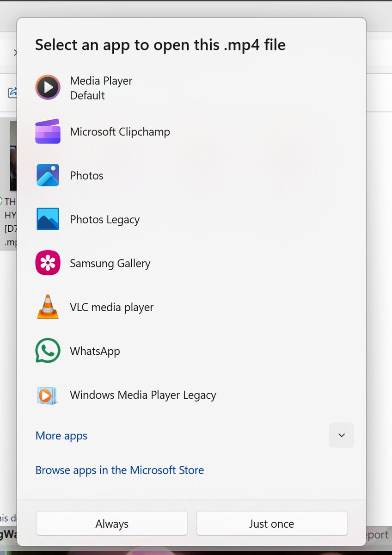Click the WhatsApp label text
The image size is (392, 555).
coord(95,351)
